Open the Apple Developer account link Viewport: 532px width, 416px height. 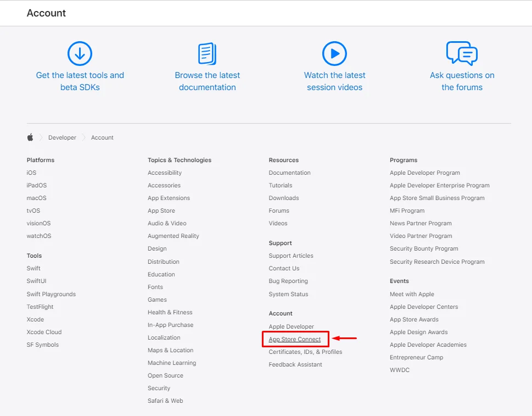tap(291, 326)
